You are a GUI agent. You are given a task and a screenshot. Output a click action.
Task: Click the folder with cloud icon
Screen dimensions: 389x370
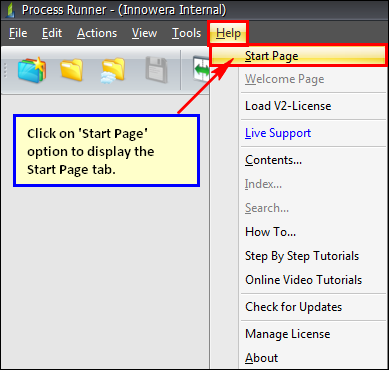click(113, 70)
